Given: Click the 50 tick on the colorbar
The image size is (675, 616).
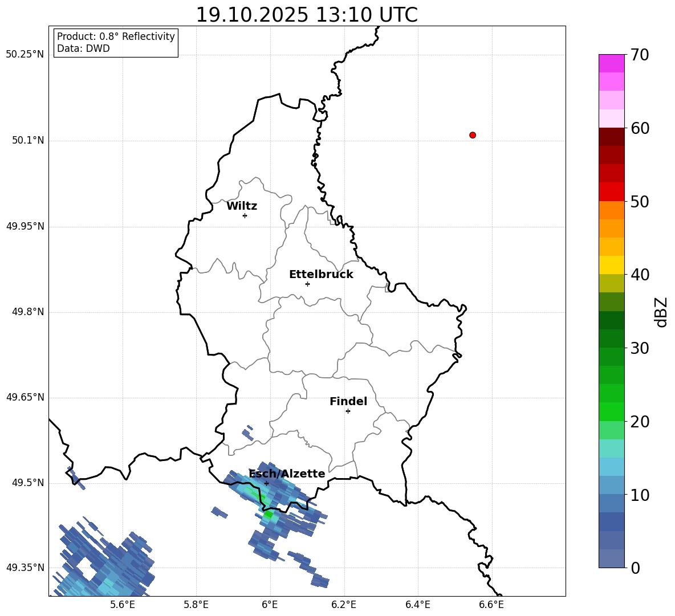Looking at the screenshot, I should (x=640, y=201).
